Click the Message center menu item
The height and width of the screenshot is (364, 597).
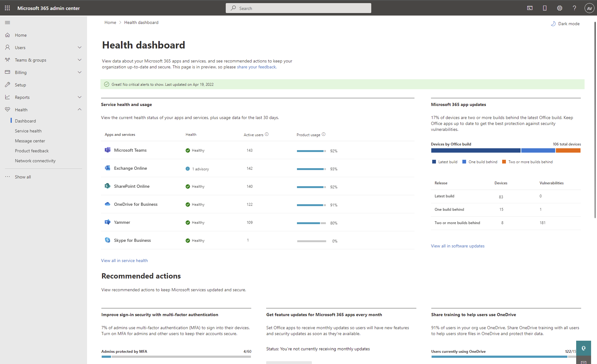click(x=30, y=141)
